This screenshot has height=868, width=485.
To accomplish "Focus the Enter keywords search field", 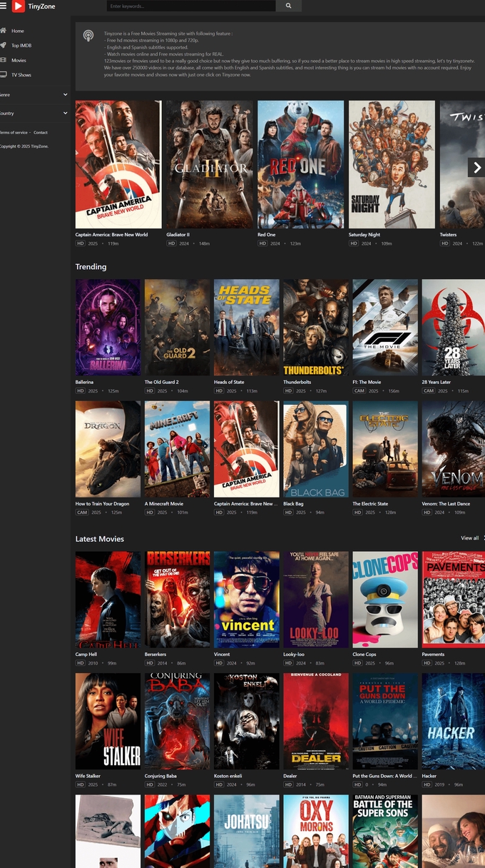I will 191,6.
